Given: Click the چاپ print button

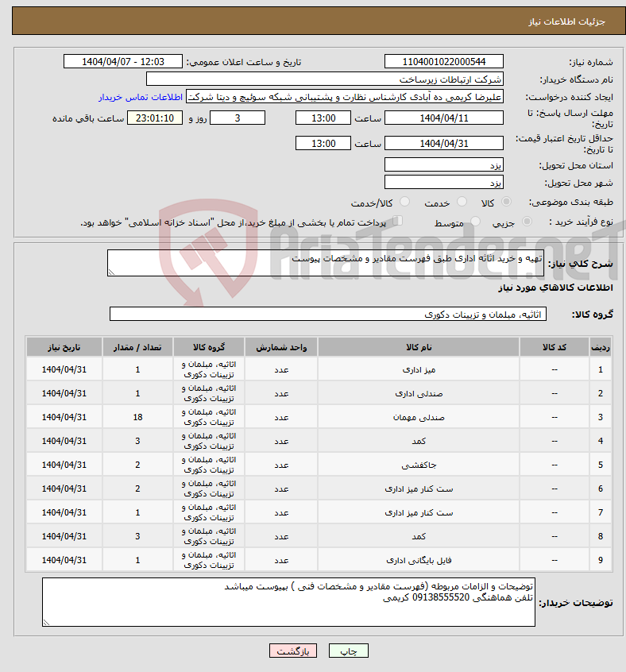Looking at the screenshot, I should [348, 651].
